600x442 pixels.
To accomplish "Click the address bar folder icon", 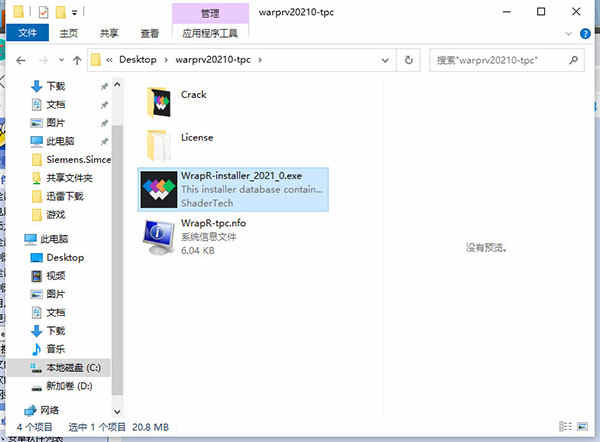I will point(96,60).
